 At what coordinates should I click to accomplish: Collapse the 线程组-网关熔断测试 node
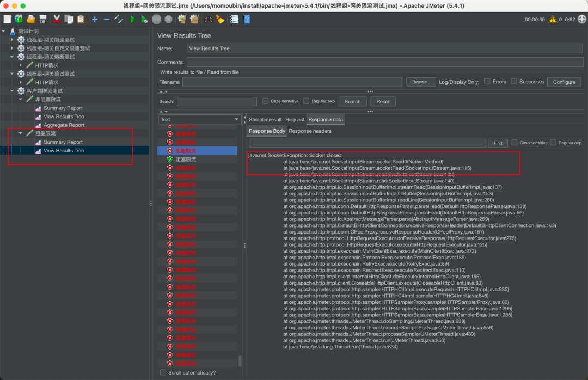tap(12, 57)
